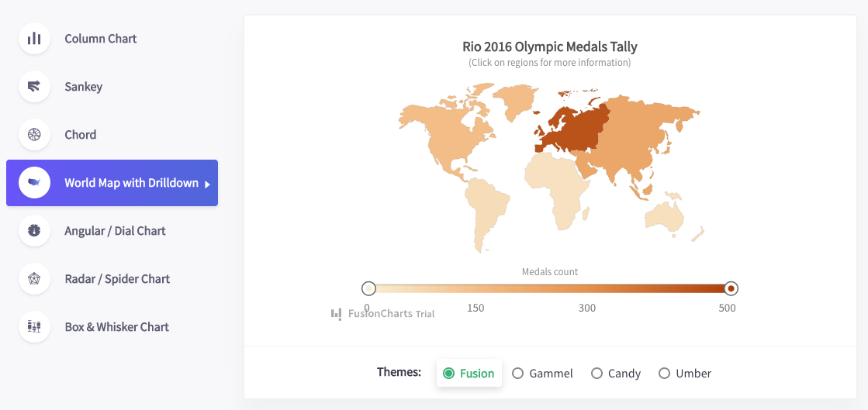This screenshot has height=410, width=868.
Task: Click the Box & Whisker chart icon
Action: [x=34, y=326]
